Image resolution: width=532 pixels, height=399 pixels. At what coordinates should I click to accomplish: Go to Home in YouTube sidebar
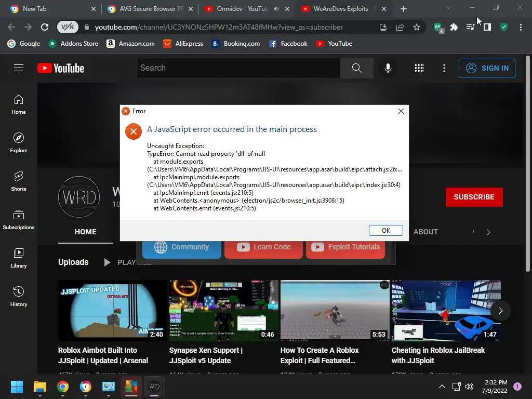(x=19, y=104)
